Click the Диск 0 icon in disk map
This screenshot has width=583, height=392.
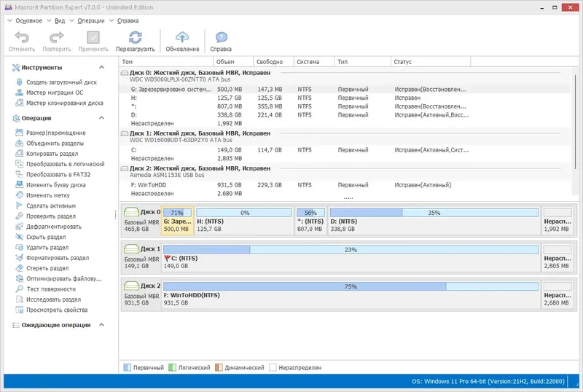coord(131,212)
